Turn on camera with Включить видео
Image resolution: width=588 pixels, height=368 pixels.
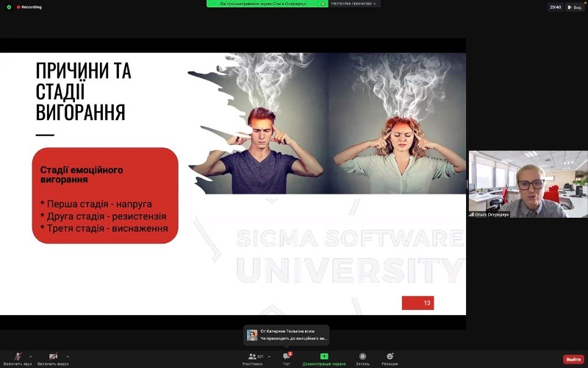tap(53, 357)
